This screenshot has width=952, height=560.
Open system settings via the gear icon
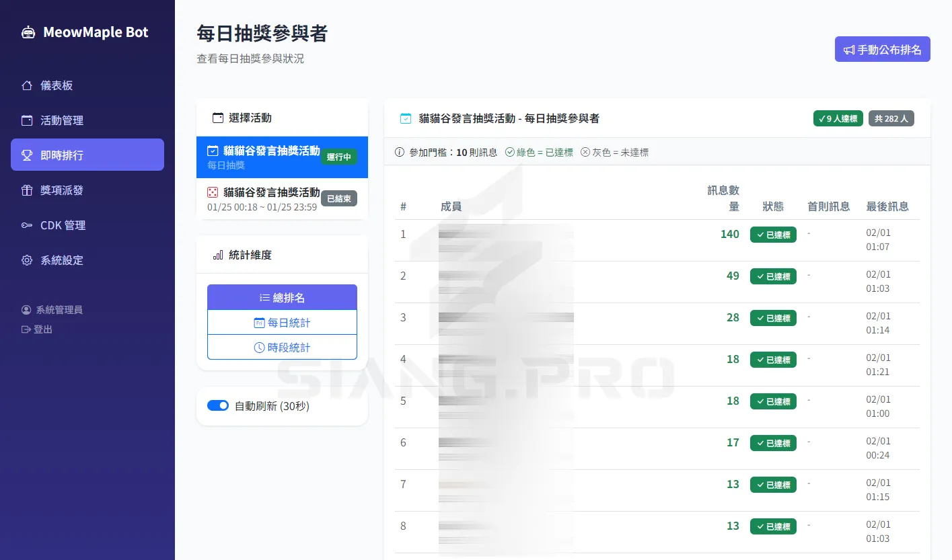pos(26,260)
